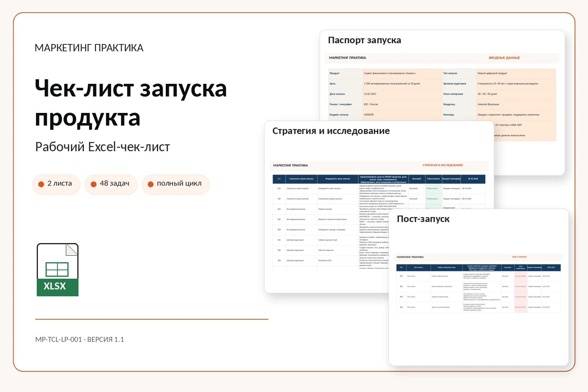Click 'Построить CJM' in row 3.3

click(x=325, y=261)
